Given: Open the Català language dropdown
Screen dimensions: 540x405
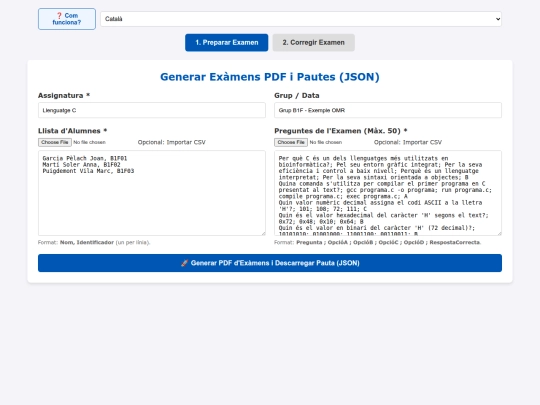Looking at the screenshot, I should 301,19.
